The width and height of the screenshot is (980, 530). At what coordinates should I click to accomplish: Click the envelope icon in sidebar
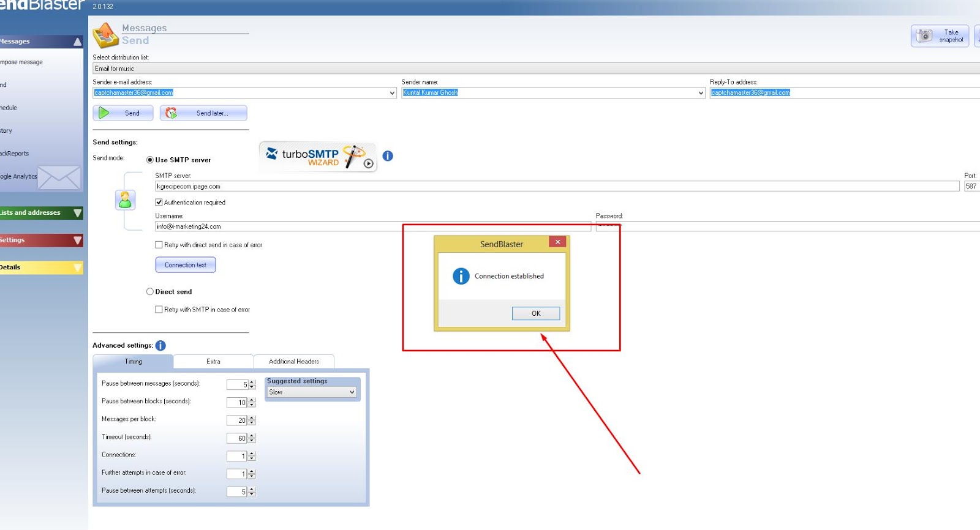tap(59, 177)
